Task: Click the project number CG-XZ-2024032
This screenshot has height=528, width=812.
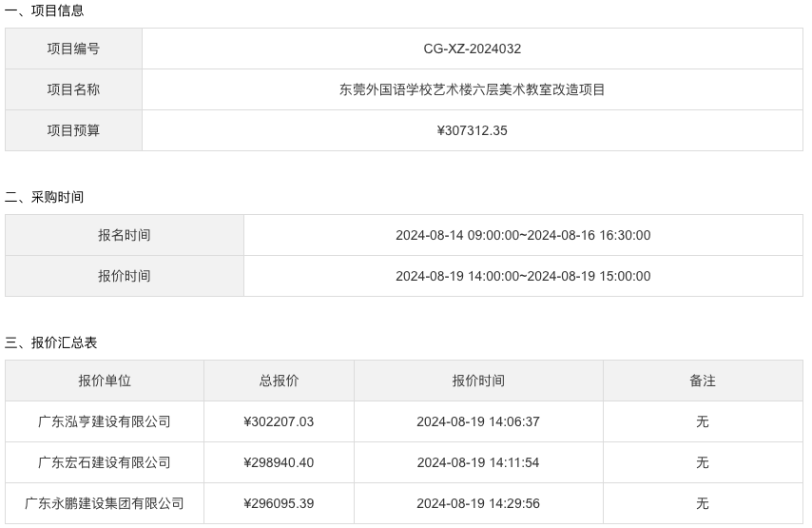Action: pos(472,49)
